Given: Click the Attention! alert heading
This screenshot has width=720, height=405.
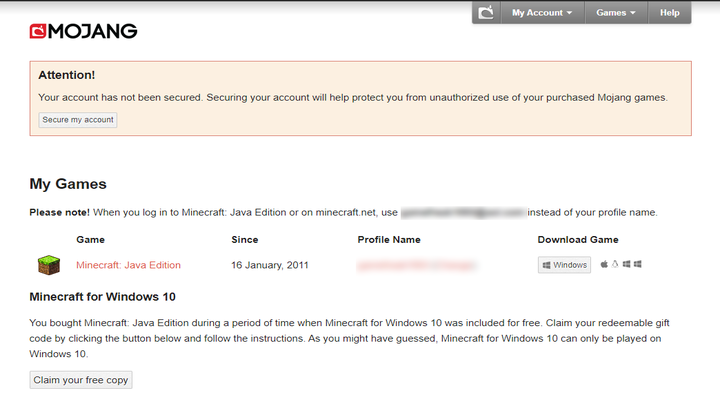Looking at the screenshot, I should click(67, 75).
